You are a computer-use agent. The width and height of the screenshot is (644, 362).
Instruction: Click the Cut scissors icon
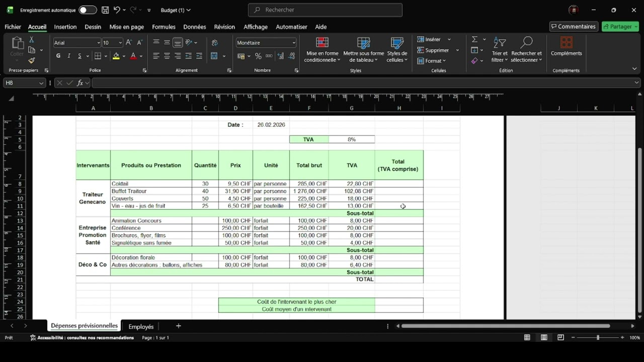click(x=31, y=40)
